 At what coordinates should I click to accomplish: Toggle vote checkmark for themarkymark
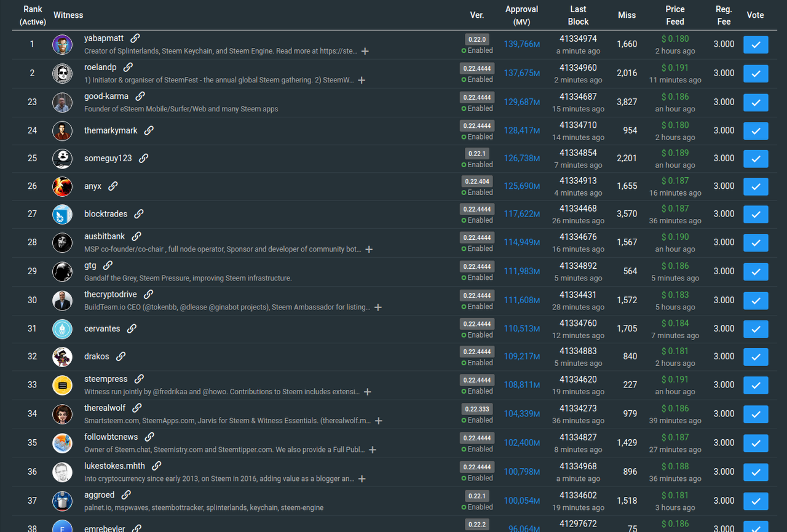click(x=756, y=130)
